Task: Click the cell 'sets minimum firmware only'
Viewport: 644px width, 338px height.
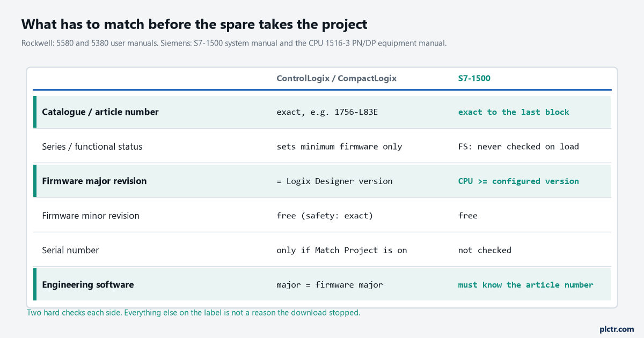Action: pyautogui.click(x=339, y=146)
